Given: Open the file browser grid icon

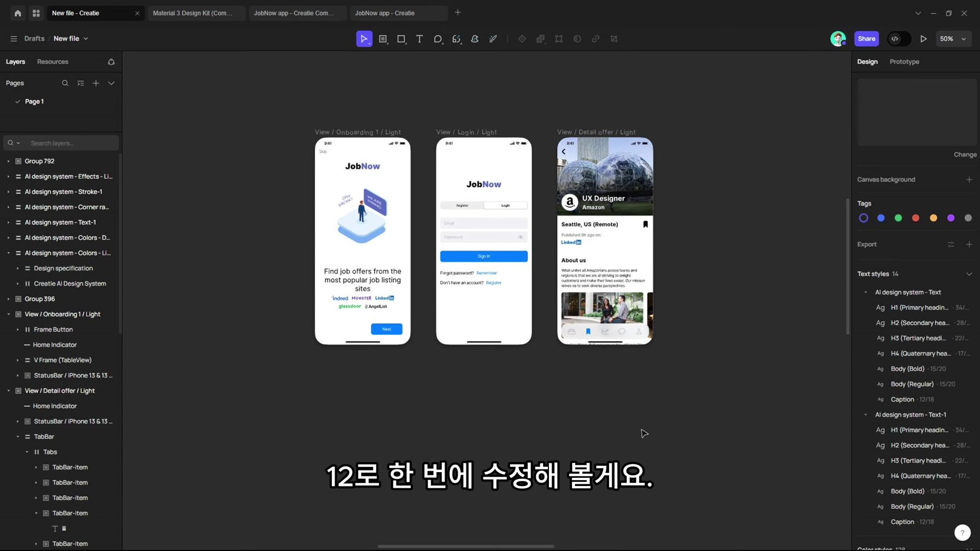Looking at the screenshot, I should coord(36,13).
